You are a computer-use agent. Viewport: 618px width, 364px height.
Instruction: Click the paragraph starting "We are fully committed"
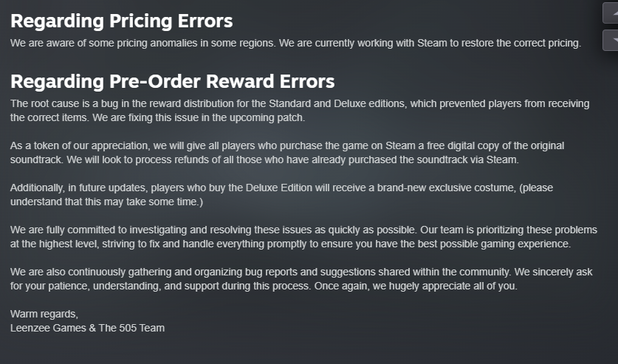pos(297,236)
